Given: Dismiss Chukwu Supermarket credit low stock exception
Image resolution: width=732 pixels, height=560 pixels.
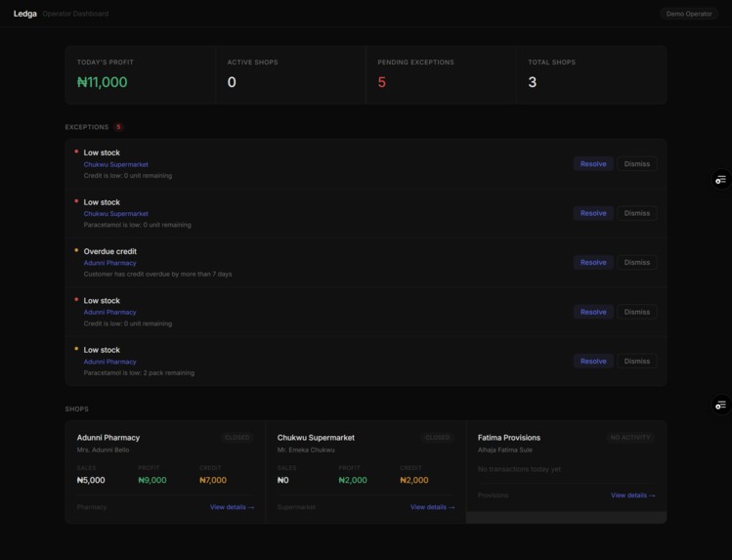Looking at the screenshot, I should [637, 164].
